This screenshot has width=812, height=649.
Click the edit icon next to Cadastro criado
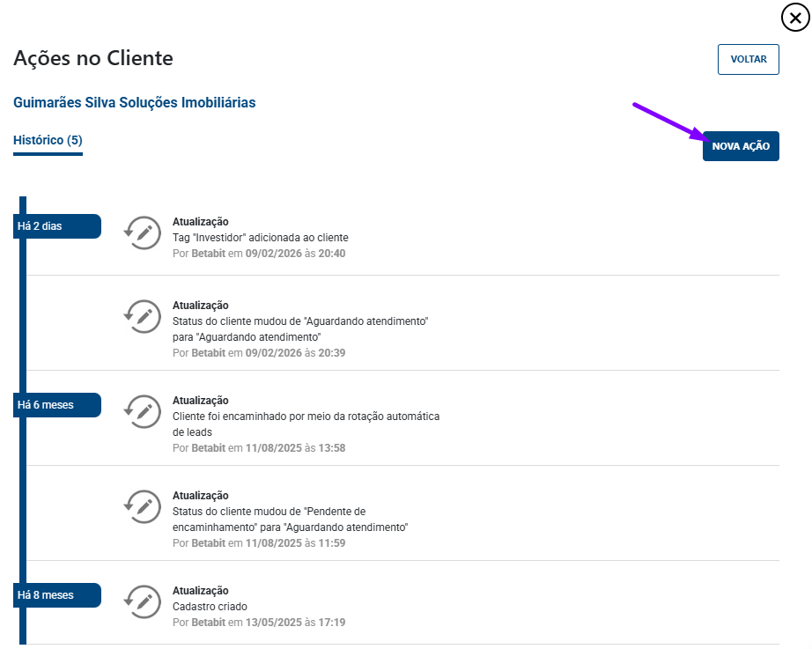[x=142, y=601]
